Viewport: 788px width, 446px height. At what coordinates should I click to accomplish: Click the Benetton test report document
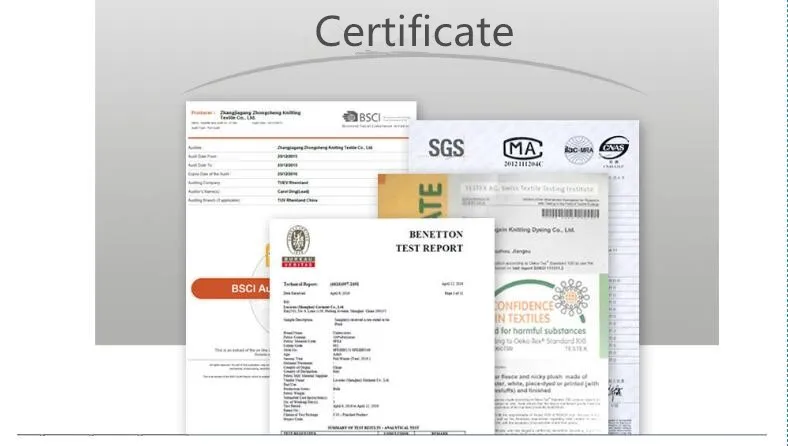(x=382, y=326)
